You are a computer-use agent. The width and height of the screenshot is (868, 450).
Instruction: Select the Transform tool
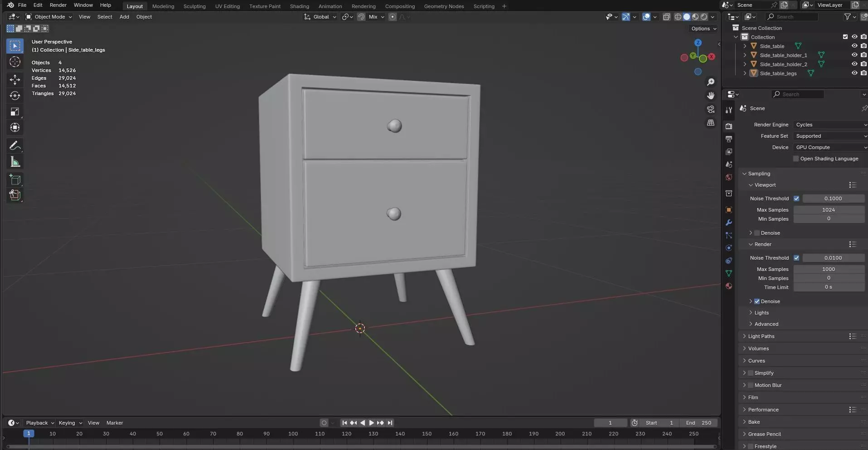click(x=15, y=128)
